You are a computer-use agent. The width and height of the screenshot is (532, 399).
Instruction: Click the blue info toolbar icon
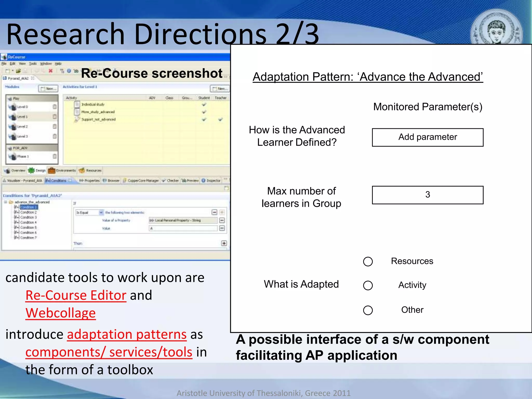69,71
